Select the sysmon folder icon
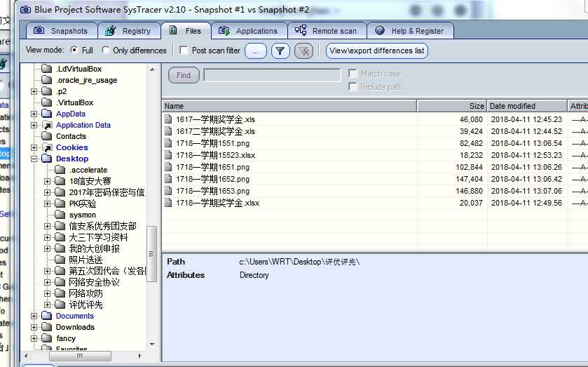Image resolution: width=588 pixels, height=367 pixels. 60,215
